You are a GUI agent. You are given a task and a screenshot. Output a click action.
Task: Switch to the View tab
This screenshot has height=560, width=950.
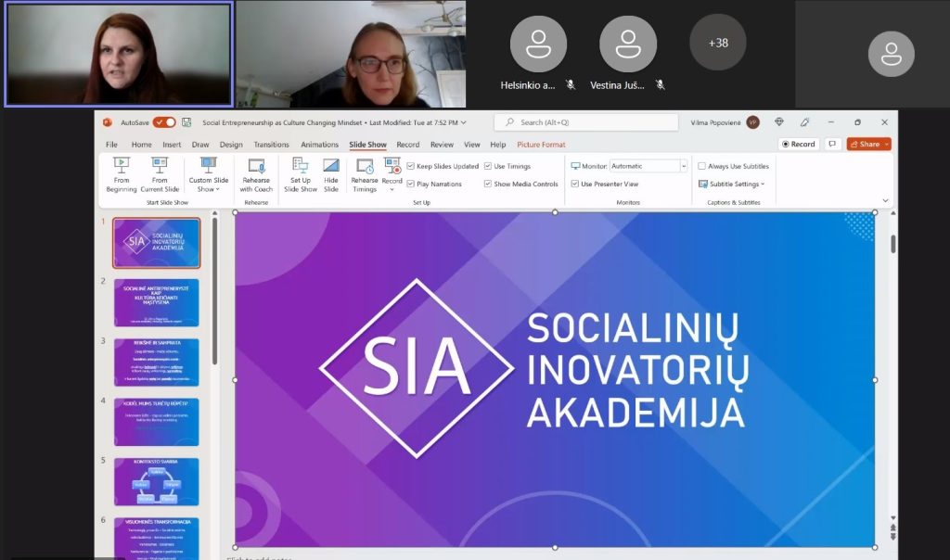pyautogui.click(x=472, y=145)
